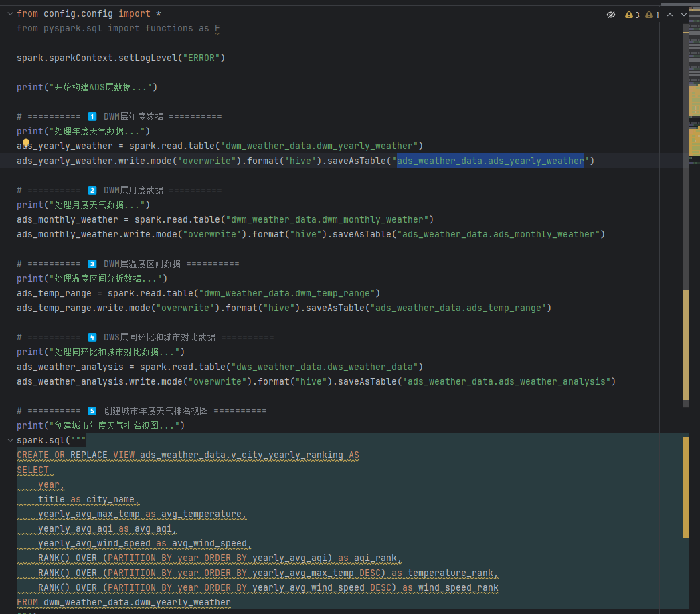This screenshot has width=700, height=614.
Task: Open the weak warnings indicator showing 1
Action: 652,15
